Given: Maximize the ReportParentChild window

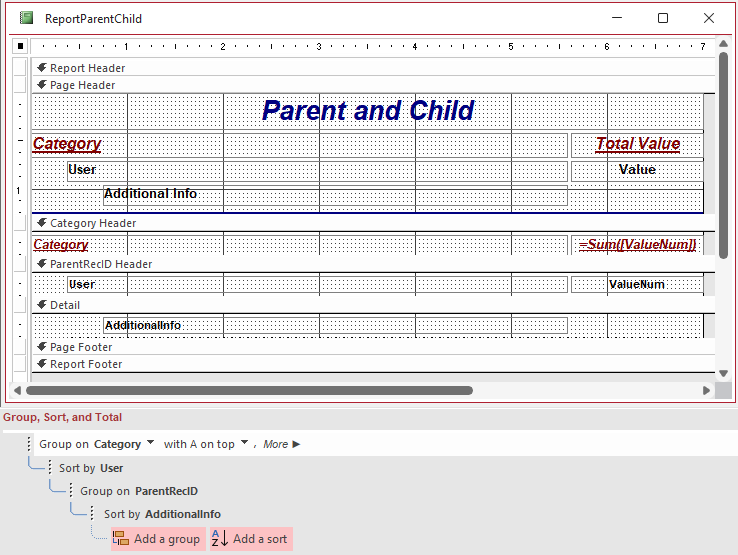Looking at the screenshot, I should [663, 18].
